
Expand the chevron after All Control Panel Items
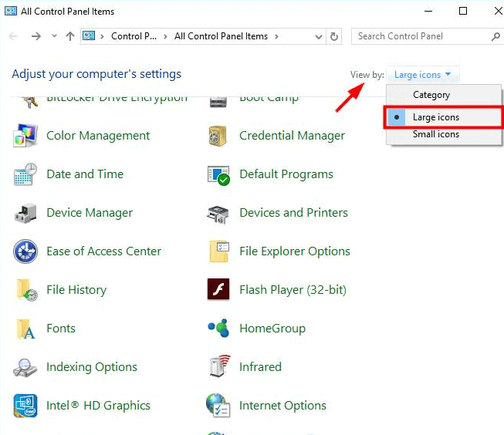pos(276,36)
